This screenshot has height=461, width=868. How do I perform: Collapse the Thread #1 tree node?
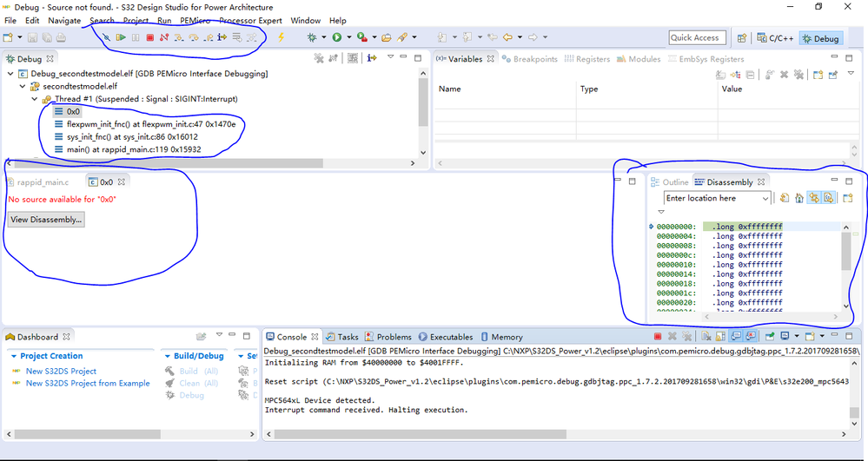click(35, 99)
